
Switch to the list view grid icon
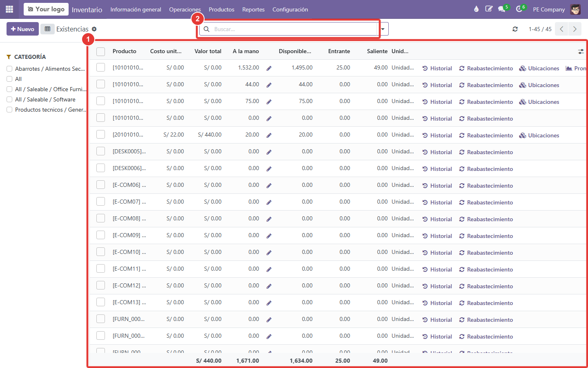[47, 29]
